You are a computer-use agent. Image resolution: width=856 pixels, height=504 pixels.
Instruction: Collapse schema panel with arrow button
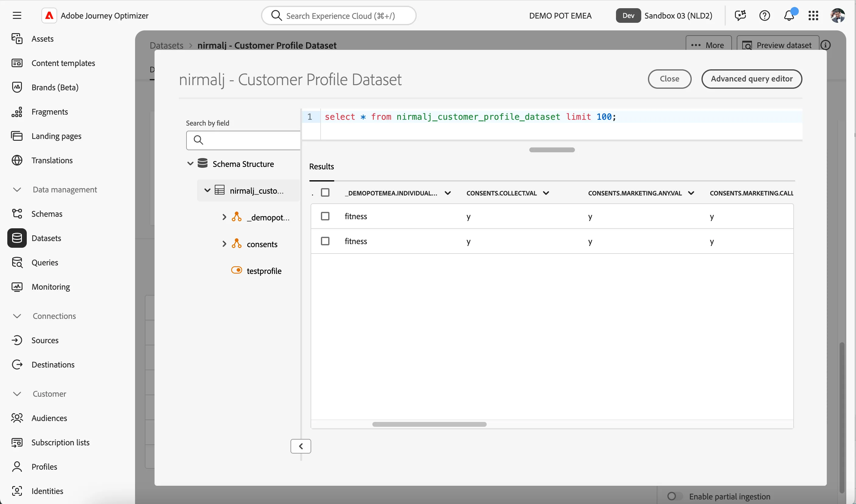coord(301,446)
